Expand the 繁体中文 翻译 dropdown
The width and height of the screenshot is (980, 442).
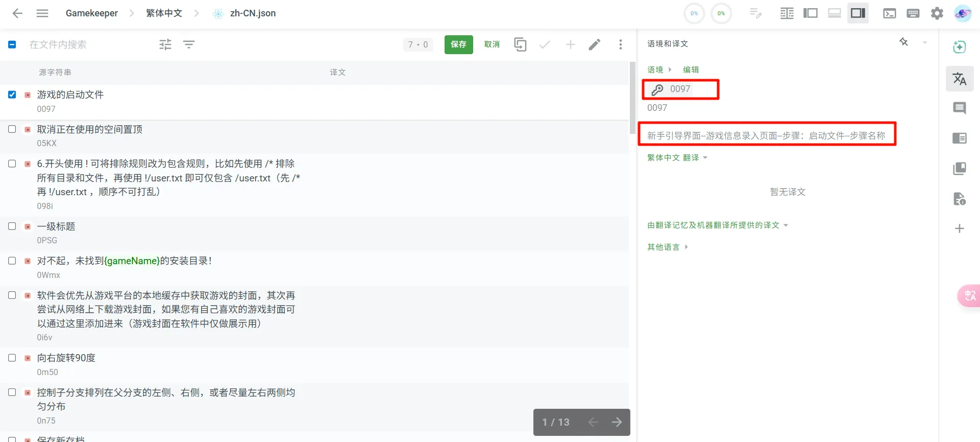677,157
